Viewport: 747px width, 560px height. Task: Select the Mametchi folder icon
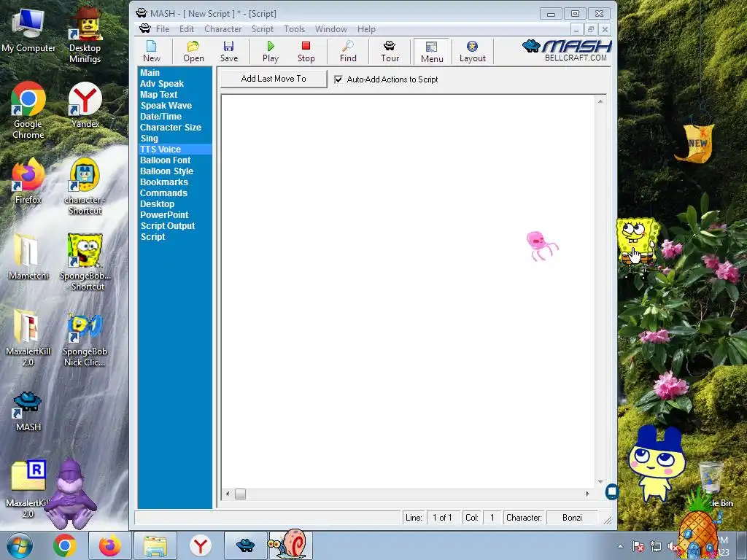click(x=28, y=257)
